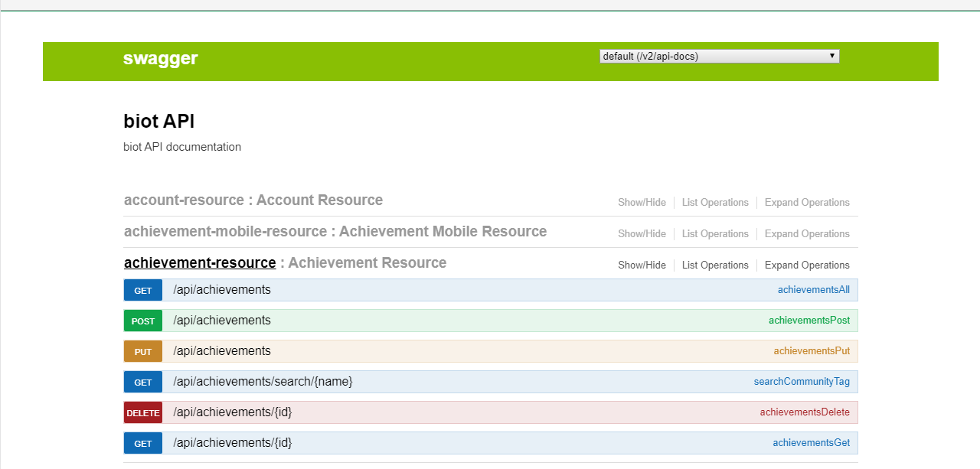980x469 pixels.
Task: Click the PUT badge for /api/achievements
Action: pos(143,351)
